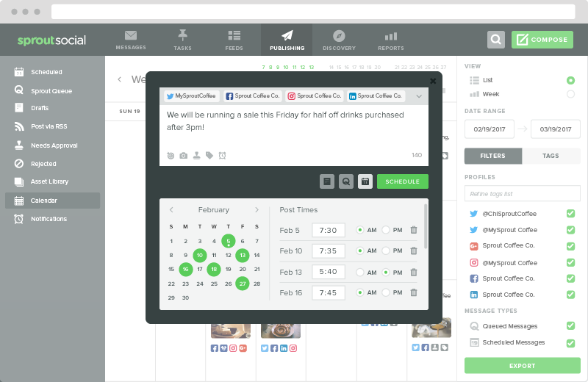Select the List view radio button
Image resolution: width=588 pixels, height=382 pixels.
(x=570, y=80)
